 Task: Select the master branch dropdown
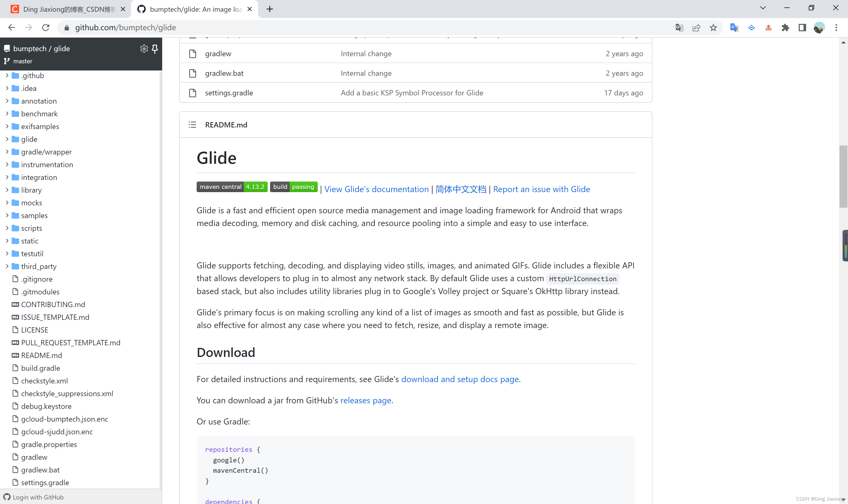point(22,61)
